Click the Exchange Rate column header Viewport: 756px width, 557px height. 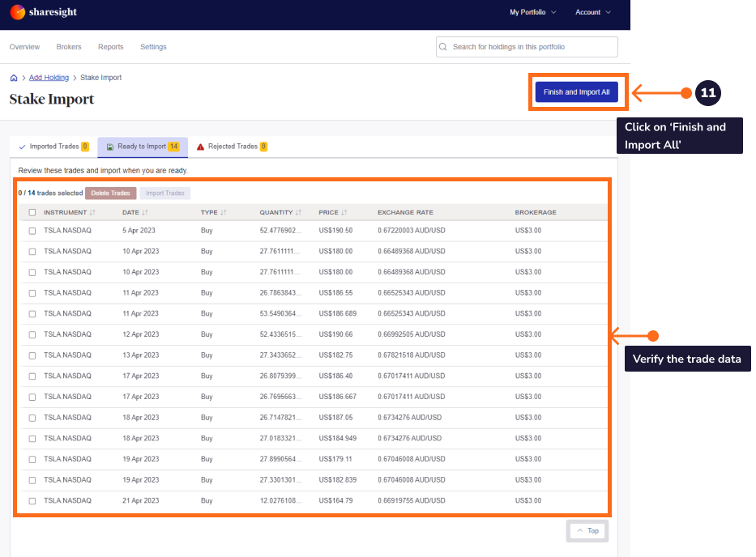(405, 212)
